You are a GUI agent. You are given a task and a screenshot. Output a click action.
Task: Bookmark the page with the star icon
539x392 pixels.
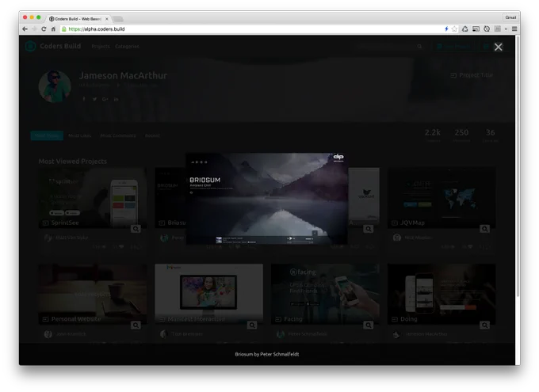click(x=454, y=29)
